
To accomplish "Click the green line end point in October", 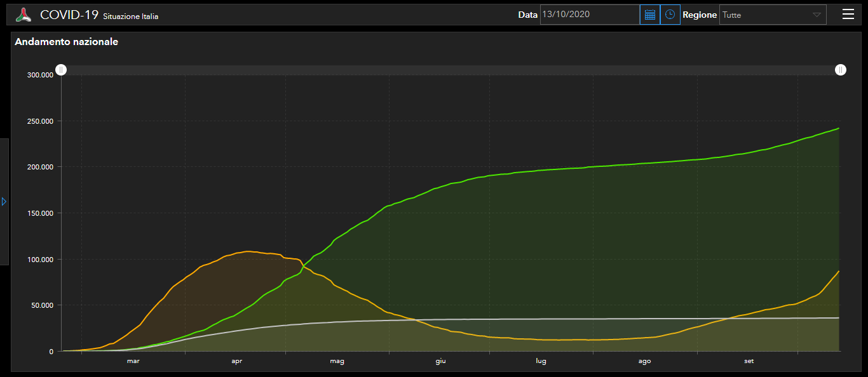I will [x=839, y=128].
